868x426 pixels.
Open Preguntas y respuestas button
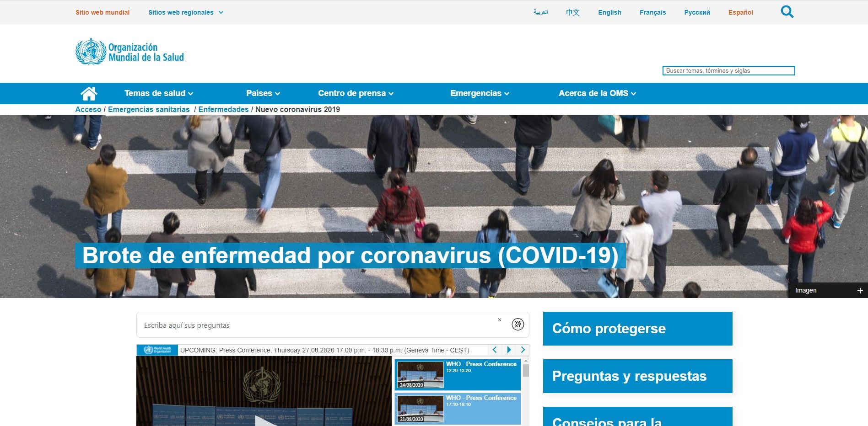637,376
